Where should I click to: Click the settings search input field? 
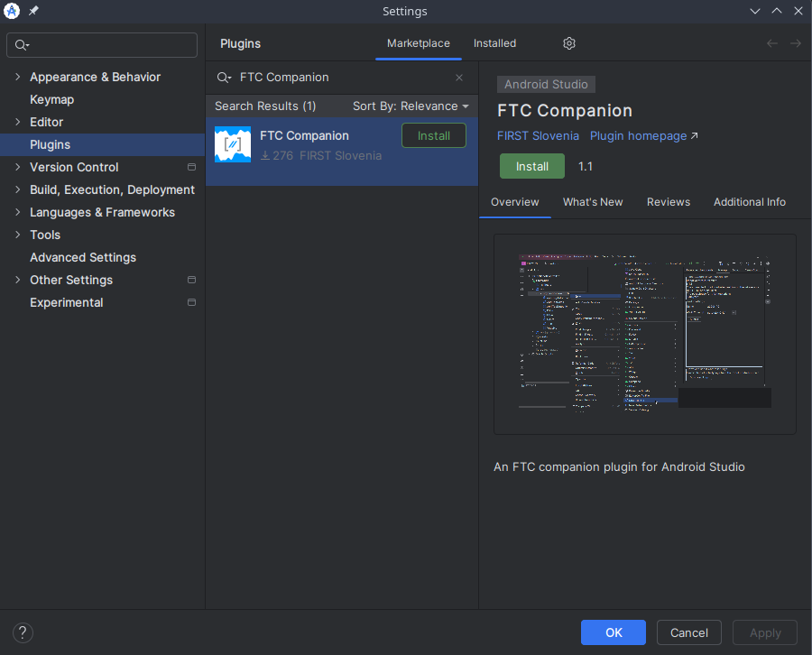[102, 45]
